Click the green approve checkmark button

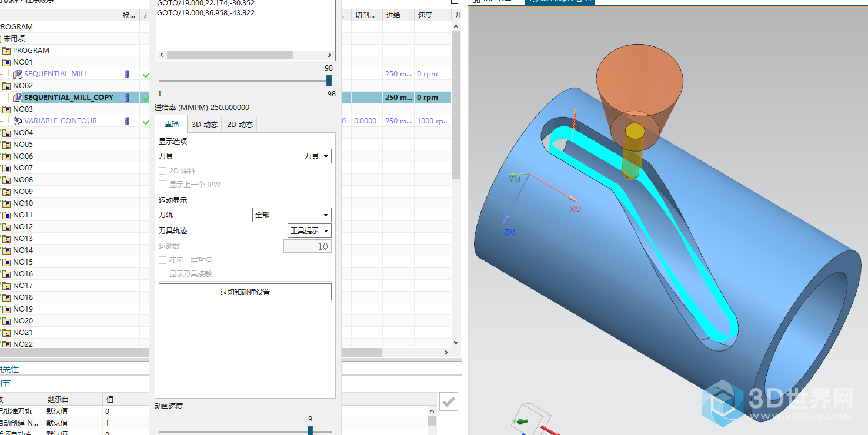pos(449,402)
